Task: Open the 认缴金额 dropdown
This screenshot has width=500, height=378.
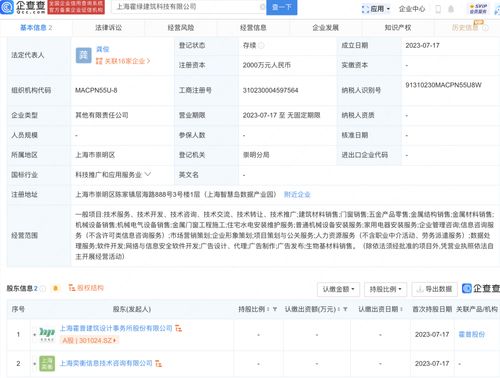Action: coord(338,289)
